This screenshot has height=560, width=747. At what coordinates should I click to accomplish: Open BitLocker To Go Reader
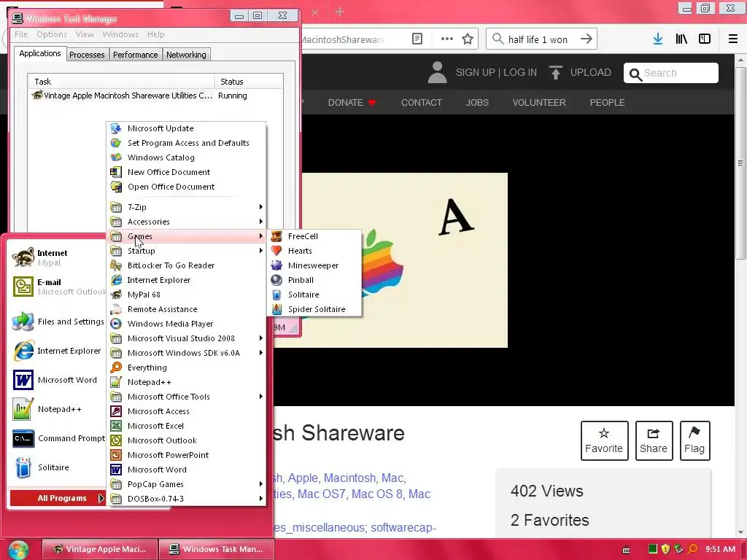pos(186,265)
